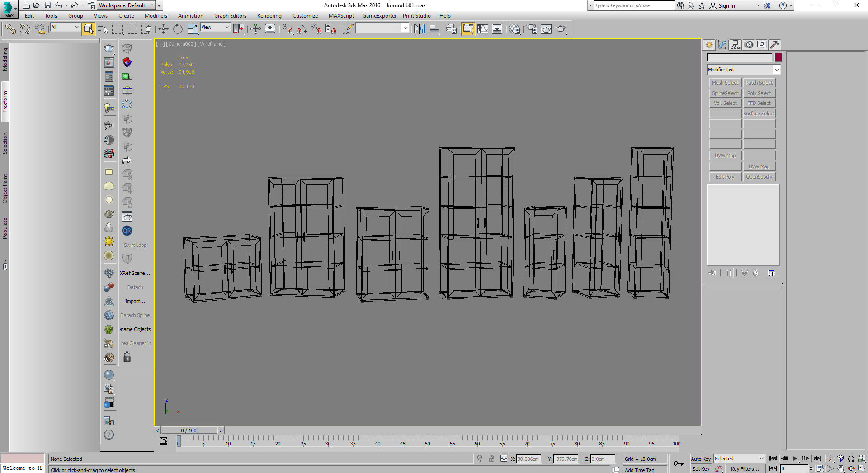Image resolution: width=868 pixels, height=473 pixels.
Task: Open the Align tool
Action: (434, 29)
